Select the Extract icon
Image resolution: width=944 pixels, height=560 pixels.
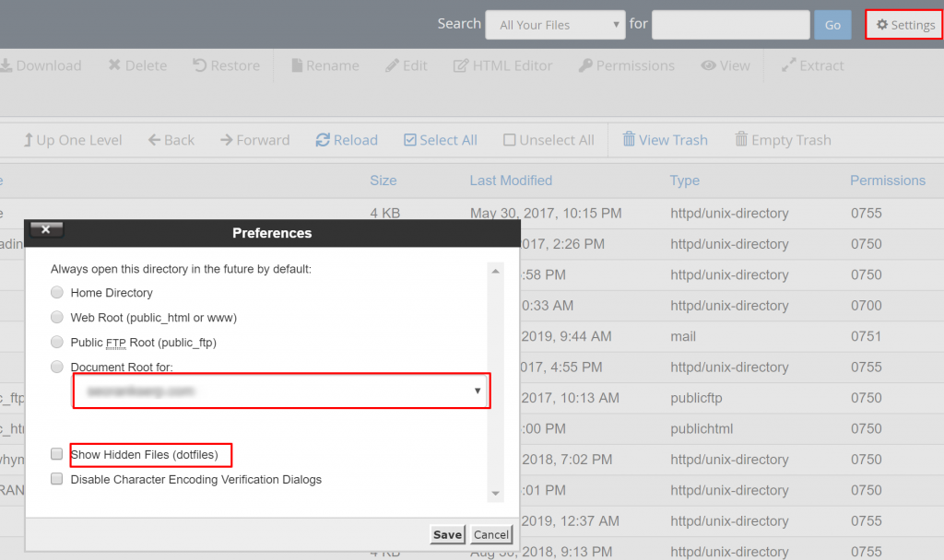[x=812, y=65]
